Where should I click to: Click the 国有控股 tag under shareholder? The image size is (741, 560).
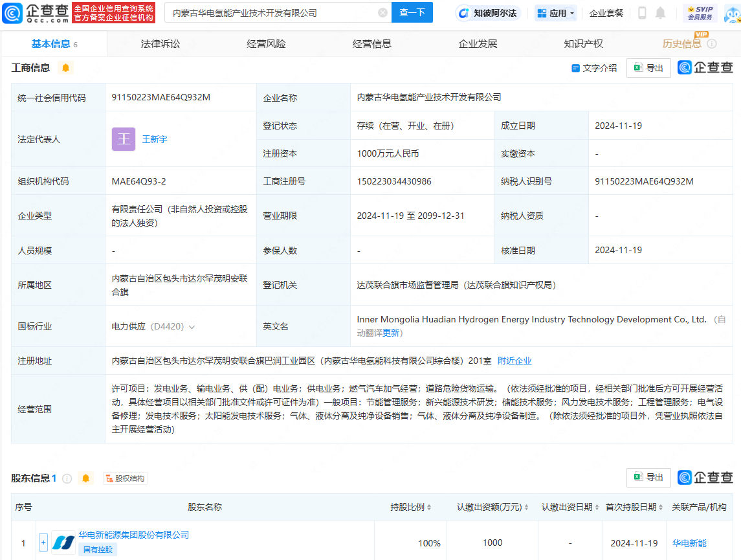click(98, 550)
